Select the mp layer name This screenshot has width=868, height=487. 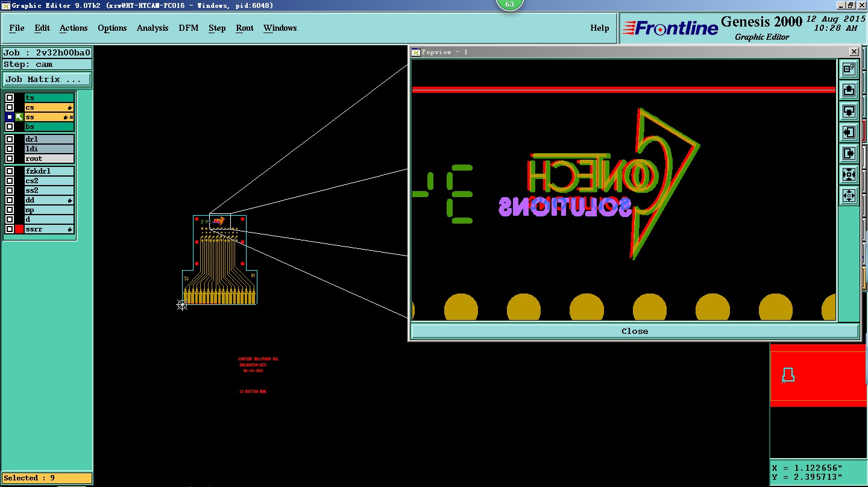click(x=49, y=210)
